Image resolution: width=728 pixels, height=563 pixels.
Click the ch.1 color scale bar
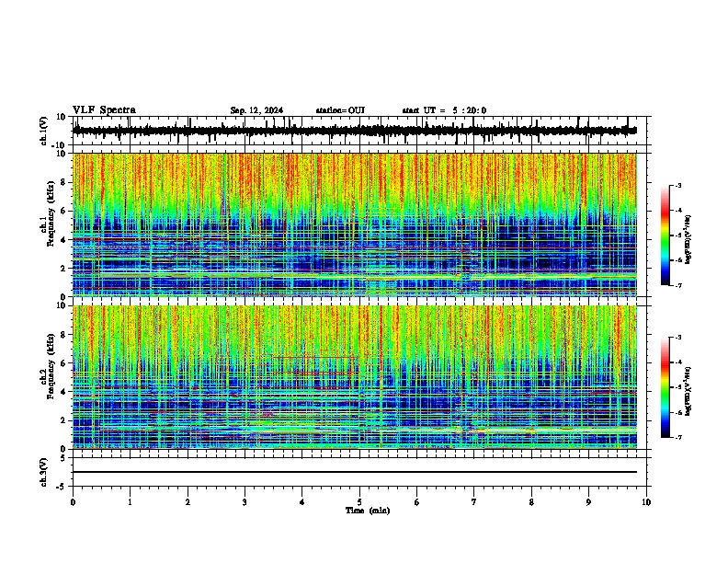coord(665,236)
